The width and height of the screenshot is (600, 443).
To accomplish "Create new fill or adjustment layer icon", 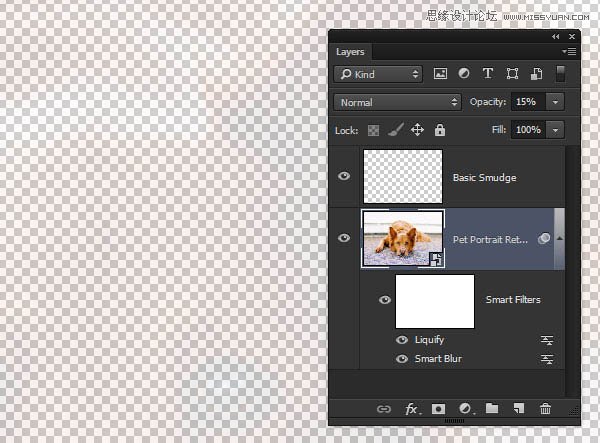I will pos(466,409).
